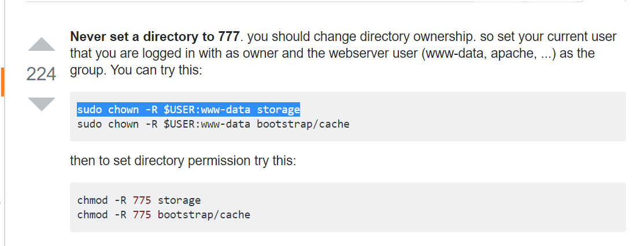Click 'bootstrap/cache' in the last chmod line
Viewport: 644px width, 246px height.
(204, 215)
